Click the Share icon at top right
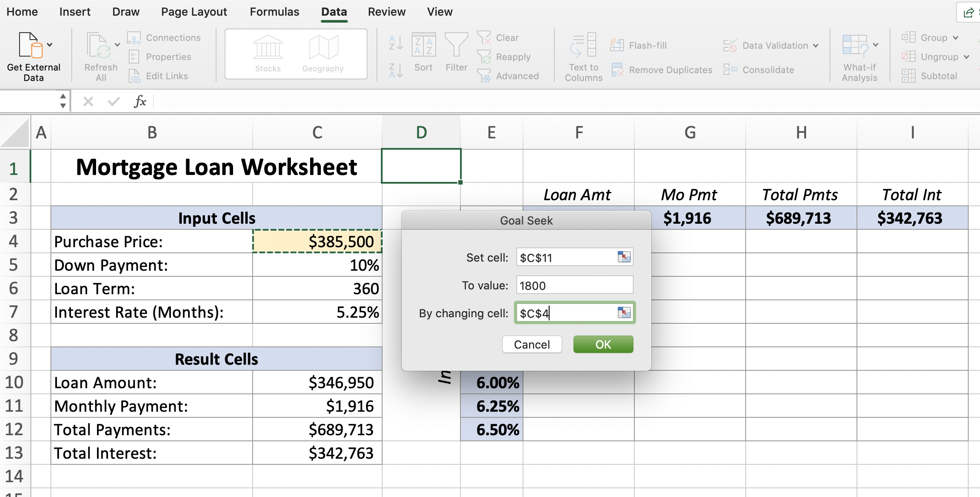The image size is (980, 497). pyautogui.click(x=969, y=12)
